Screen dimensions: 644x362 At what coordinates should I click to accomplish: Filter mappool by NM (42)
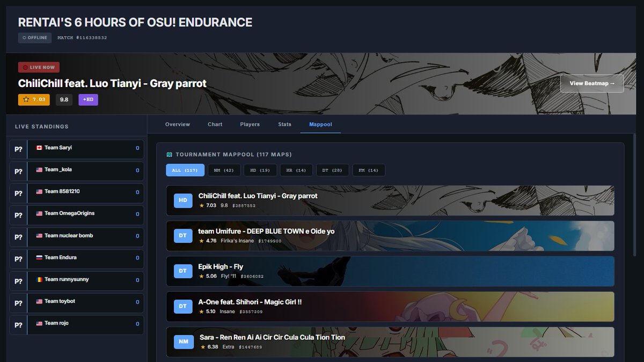(224, 170)
